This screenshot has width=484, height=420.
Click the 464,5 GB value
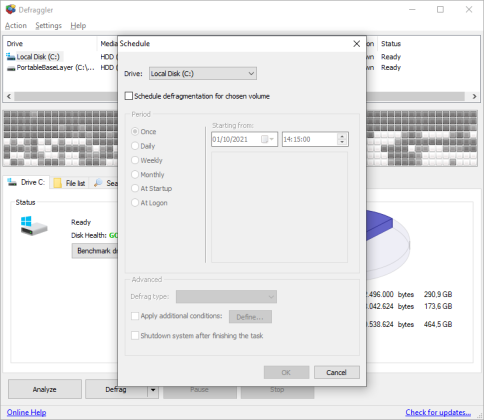pyautogui.click(x=438, y=324)
